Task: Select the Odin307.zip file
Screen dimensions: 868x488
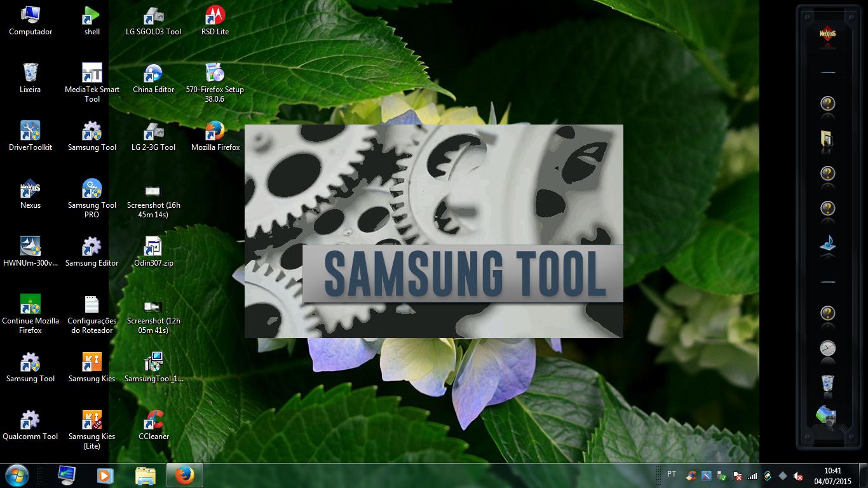Action: click(x=153, y=252)
